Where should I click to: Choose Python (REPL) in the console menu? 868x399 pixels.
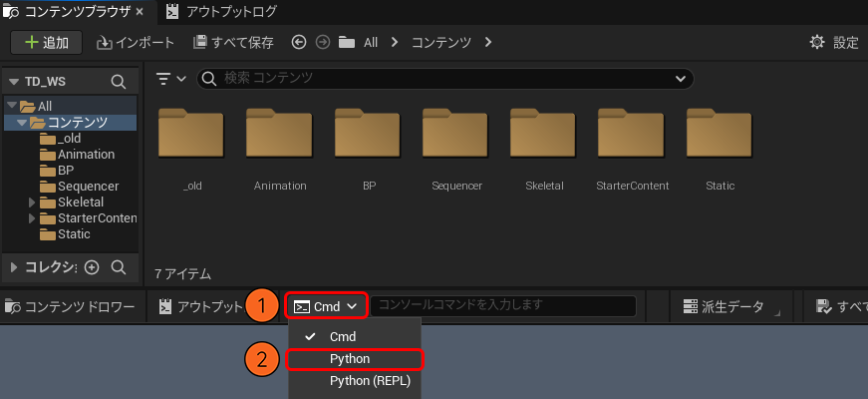[x=355, y=381]
